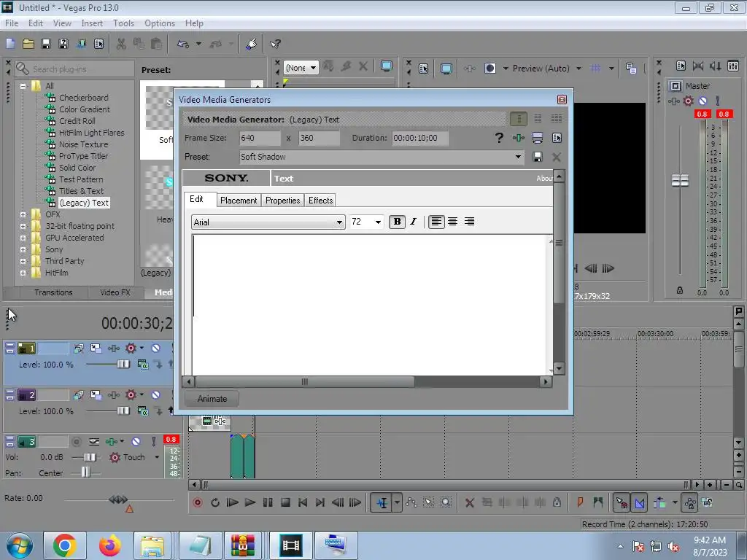Open the Video FX tab
Image resolution: width=747 pixels, height=560 pixels.
coord(115,292)
